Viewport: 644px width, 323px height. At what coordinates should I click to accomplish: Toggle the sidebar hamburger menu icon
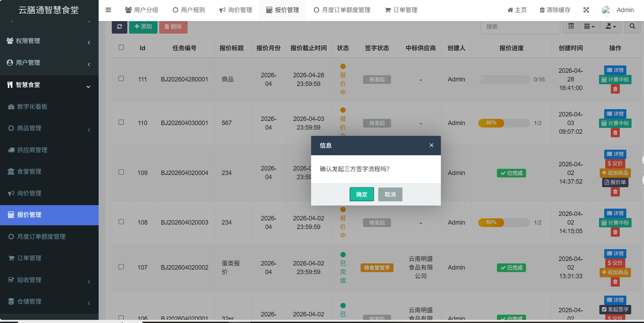108,10
